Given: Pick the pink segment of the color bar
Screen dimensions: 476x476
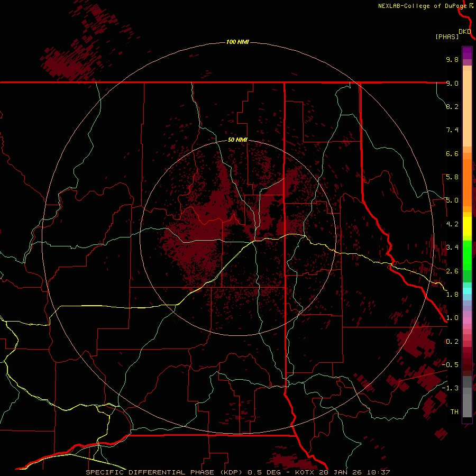Looking at the screenshot, I should [x=467, y=321].
